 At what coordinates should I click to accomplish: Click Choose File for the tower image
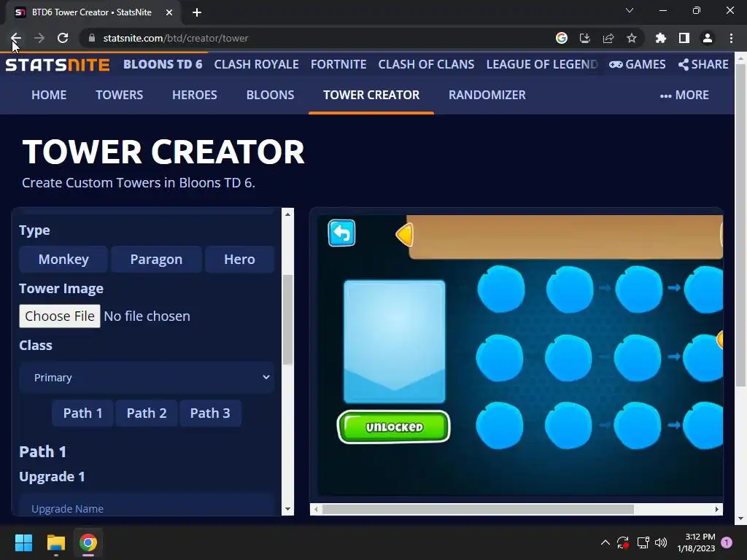[x=60, y=316]
